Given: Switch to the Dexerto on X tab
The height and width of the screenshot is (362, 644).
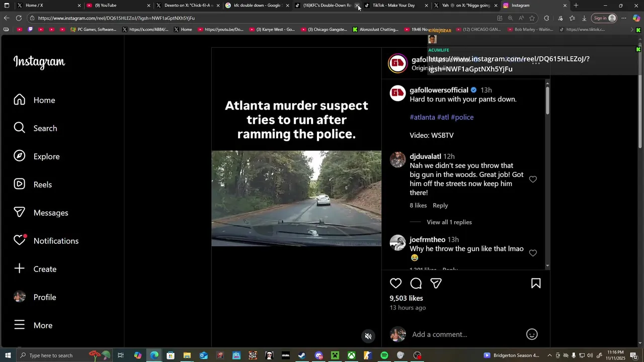Looking at the screenshot, I should 188,6.
